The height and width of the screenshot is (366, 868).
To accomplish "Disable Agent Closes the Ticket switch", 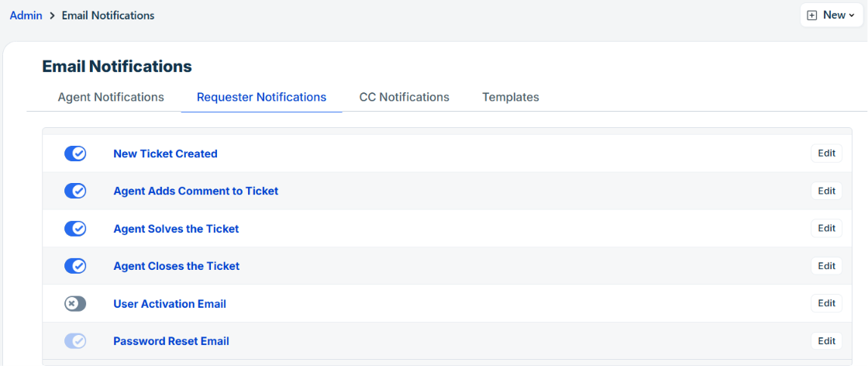I will [x=75, y=266].
